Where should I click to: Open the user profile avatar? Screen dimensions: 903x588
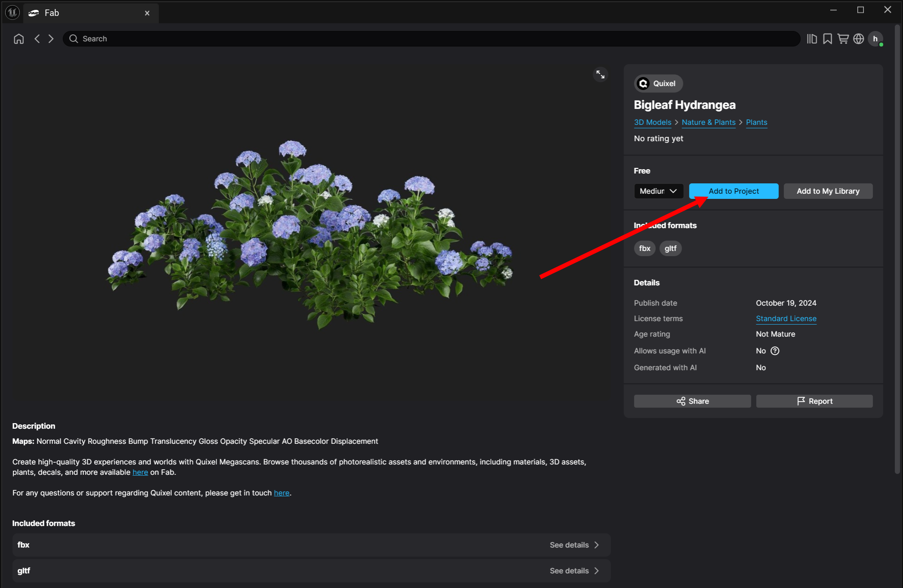click(875, 39)
